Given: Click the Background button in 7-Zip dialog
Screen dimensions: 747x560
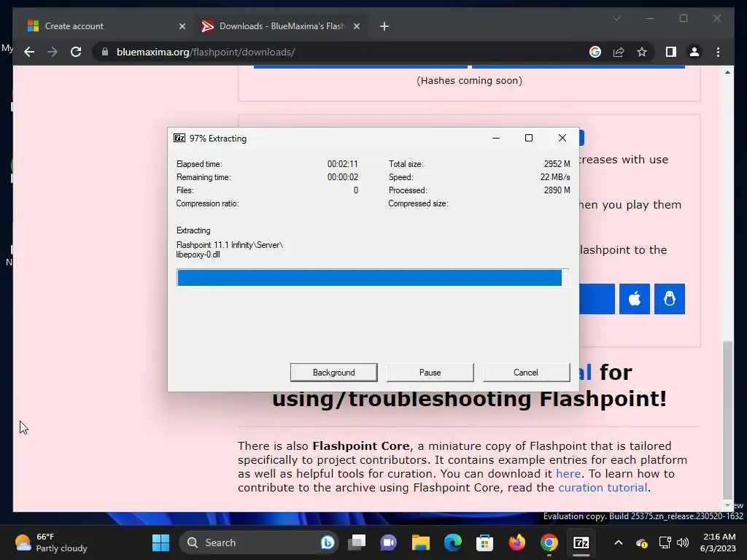Looking at the screenshot, I should (x=333, y=373).
